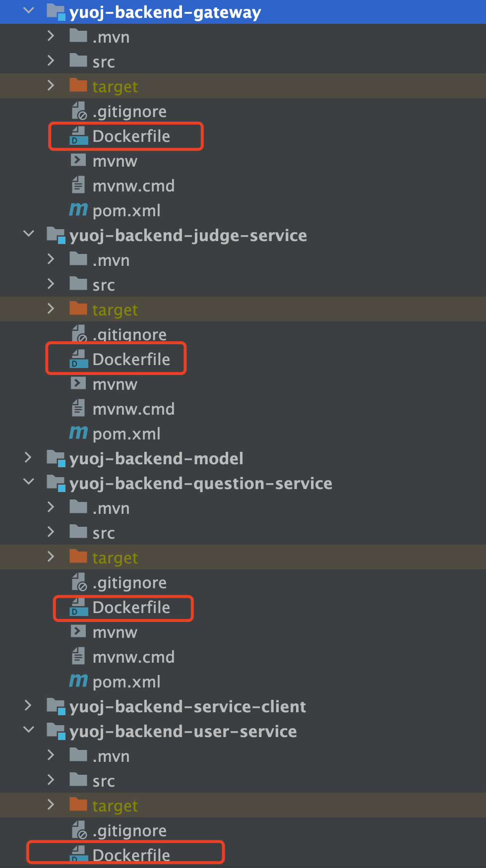
Task: Click the gitignore file icon in question-service
Action: 79,582
